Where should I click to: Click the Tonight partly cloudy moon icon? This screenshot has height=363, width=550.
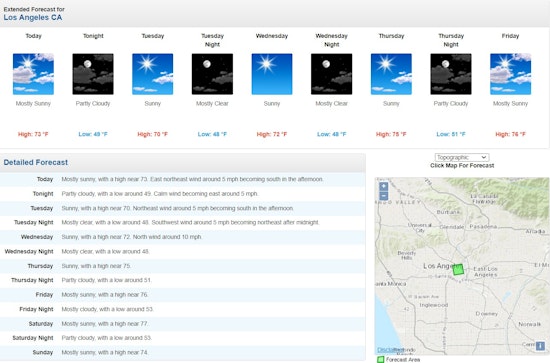93,74
